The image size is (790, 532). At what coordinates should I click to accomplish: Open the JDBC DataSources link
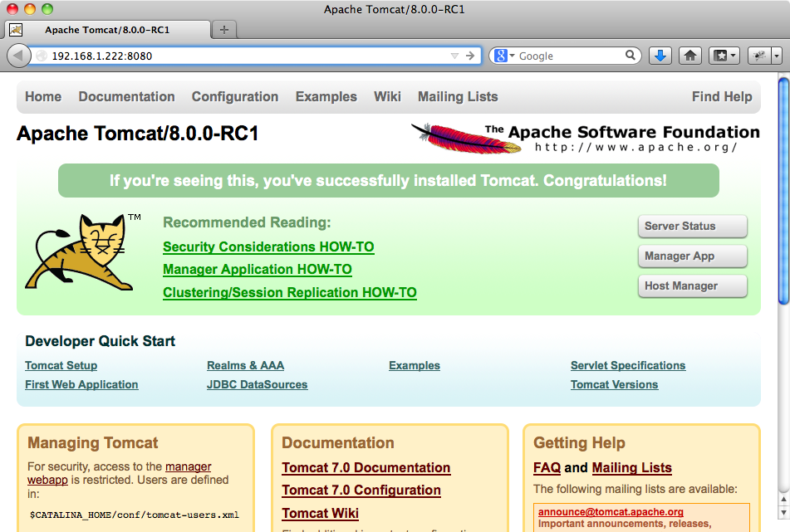[257, 384]
